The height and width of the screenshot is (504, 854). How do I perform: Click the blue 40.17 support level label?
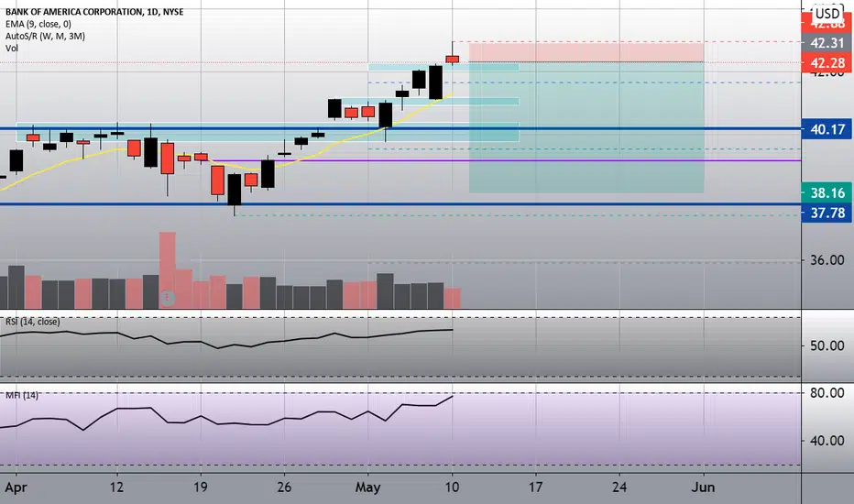pos(827,130)
